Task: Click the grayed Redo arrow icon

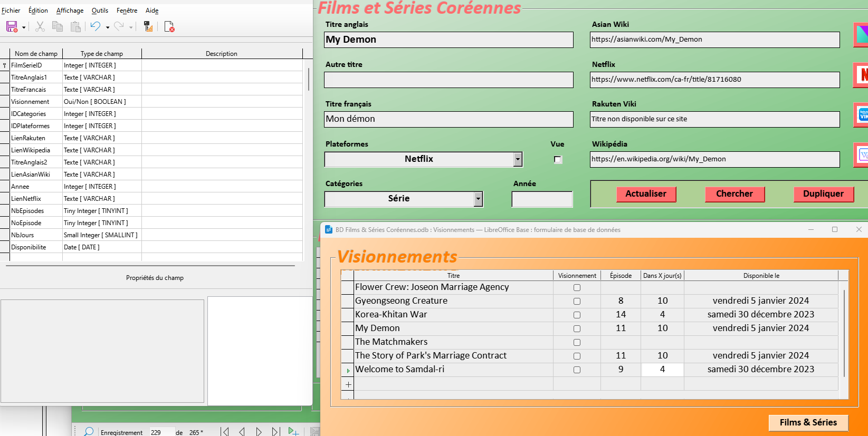Action: [x=119, y=26]
